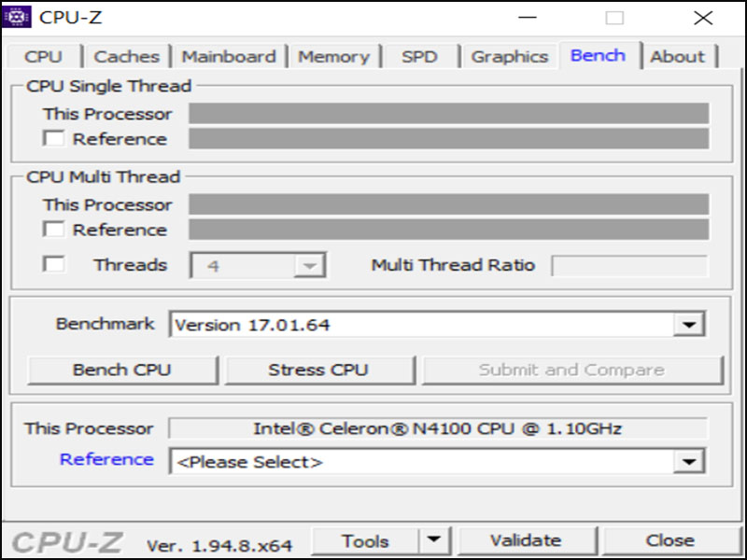747x560 pixels.
Task: Click the blue Reference link
Action: point(106,459)
